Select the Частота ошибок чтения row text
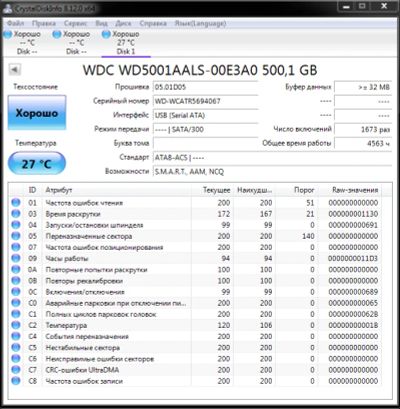400x409 pixels. click(84, 203)
